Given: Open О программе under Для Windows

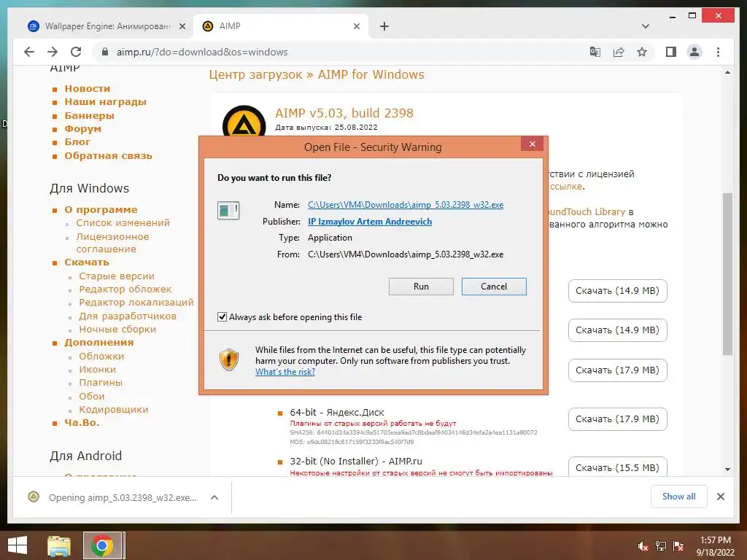Looking at the screenshot, I should [101, 209].
